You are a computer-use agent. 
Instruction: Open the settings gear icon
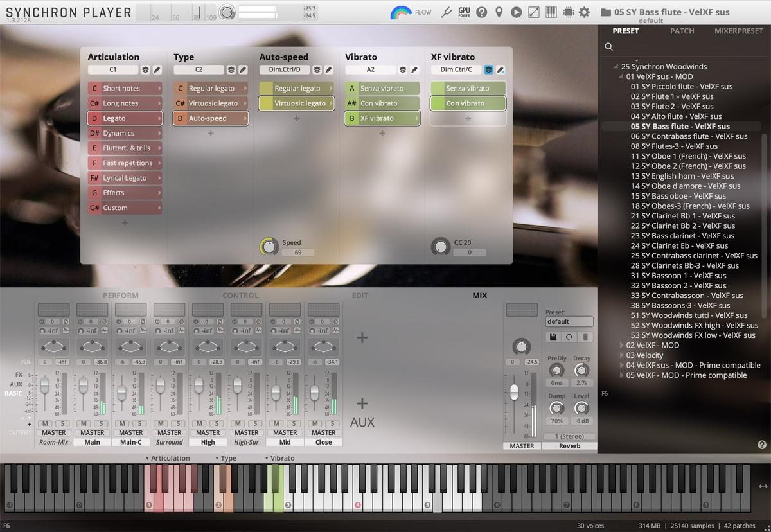click(584, 12)
